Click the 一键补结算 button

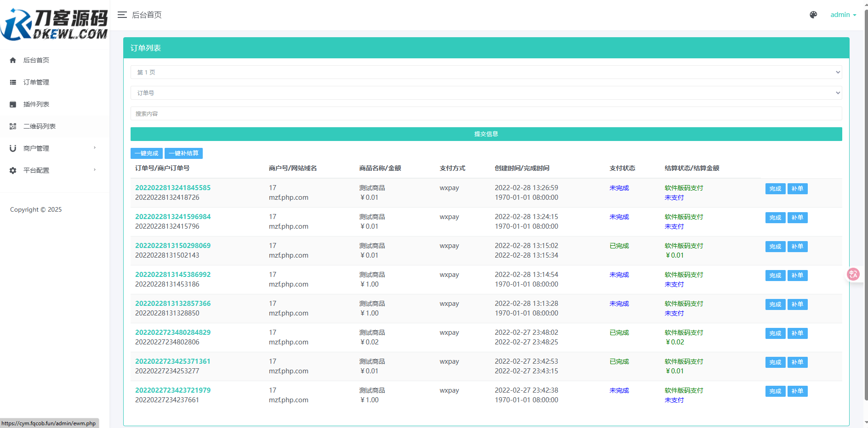(183, 153)
